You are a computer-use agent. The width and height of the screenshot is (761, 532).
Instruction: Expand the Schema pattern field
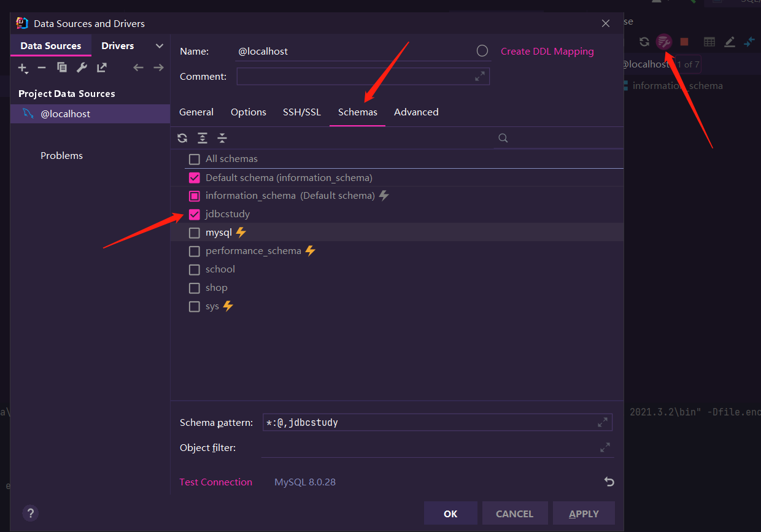point(603,422)
